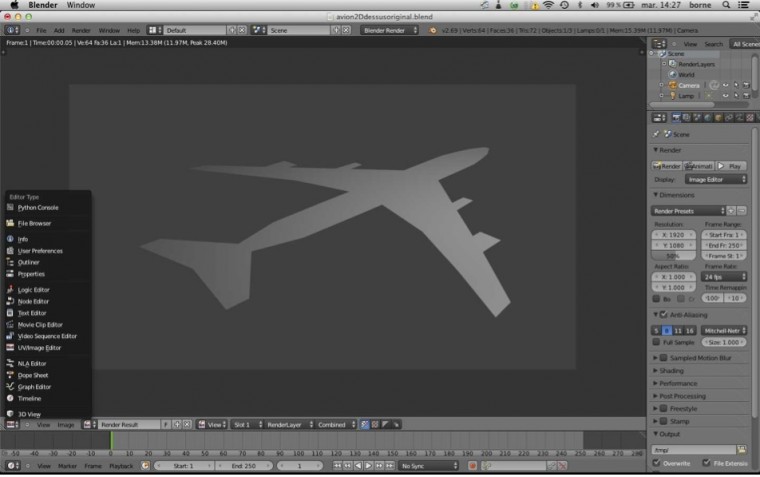Select UV/Image Editor in list
Image resolution: width=760 pixels, height=477 pixels.
pos(39,348)
